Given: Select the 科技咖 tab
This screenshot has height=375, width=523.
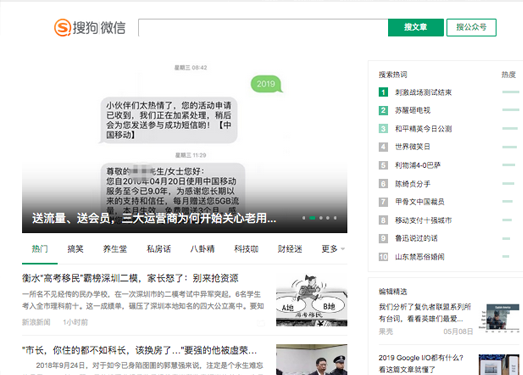Looking at the screenshot, I should [246, 249].
